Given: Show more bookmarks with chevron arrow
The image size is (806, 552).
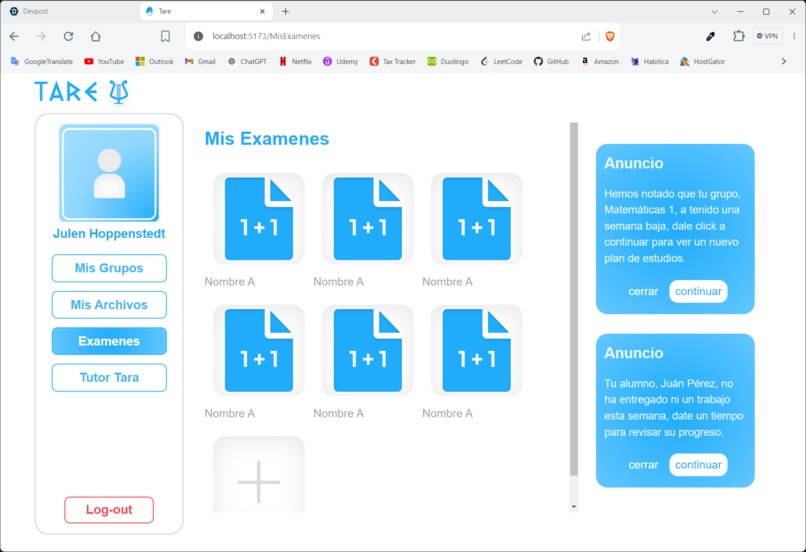Looking at the screenshot, I should tap(783, 62).
